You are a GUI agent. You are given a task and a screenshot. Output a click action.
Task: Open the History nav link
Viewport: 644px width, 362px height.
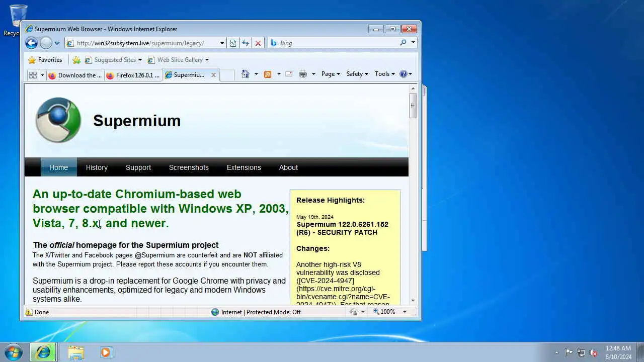[97, 167]
